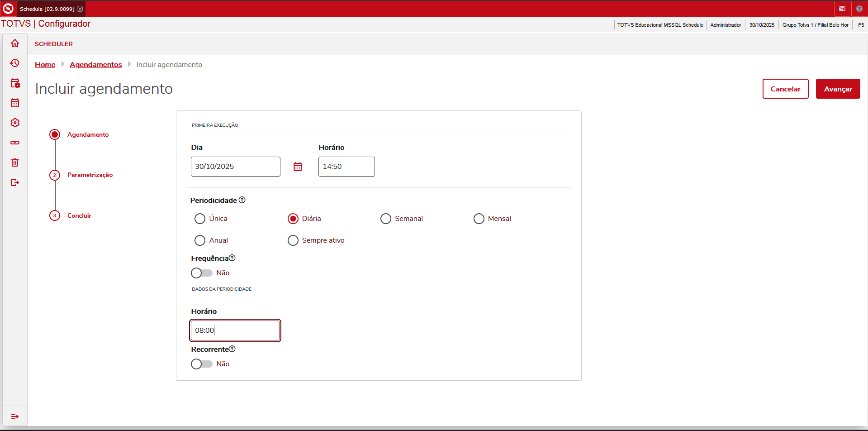868x431 pixels.
Task: Click the mail envelope icon in title bar
Action: (842, 9)
